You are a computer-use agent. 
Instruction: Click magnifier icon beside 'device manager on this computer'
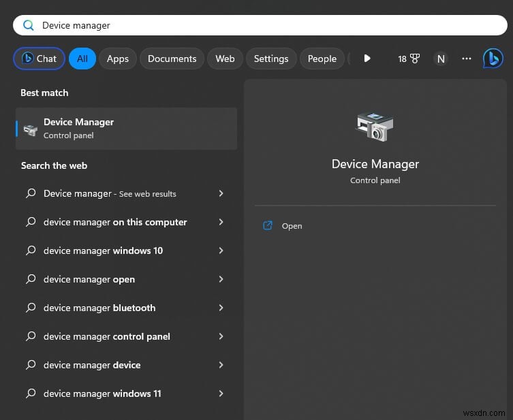coord(31,222)
